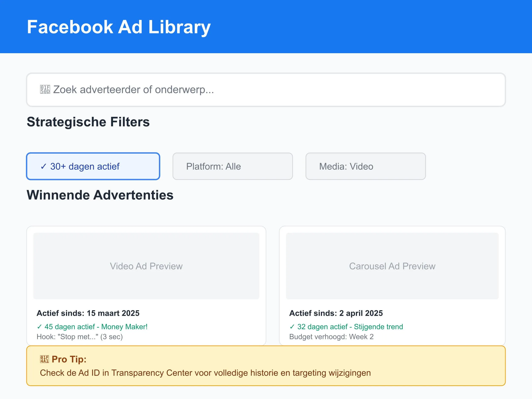Click the checkmark next to '45 dagen actief - Money Maker!'
Viewport: 532px width, 399px height.
pos(40,327)
